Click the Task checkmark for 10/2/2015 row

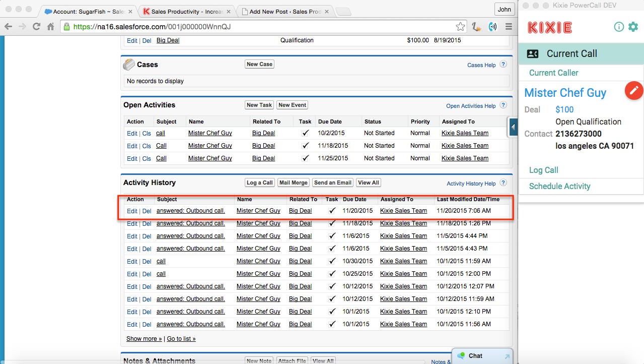[x=305, y=133]
